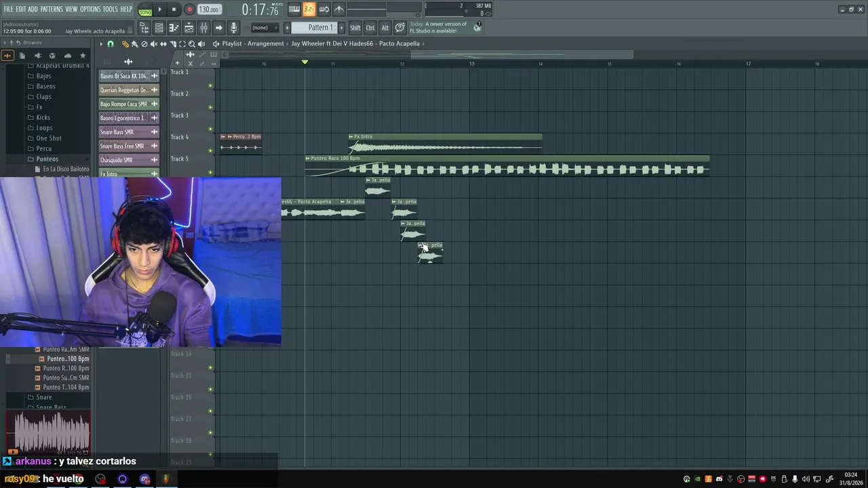Screen dimensions: 868x488
Task: Select the Slip tool in playlist
Action: (x=163, y=44)
